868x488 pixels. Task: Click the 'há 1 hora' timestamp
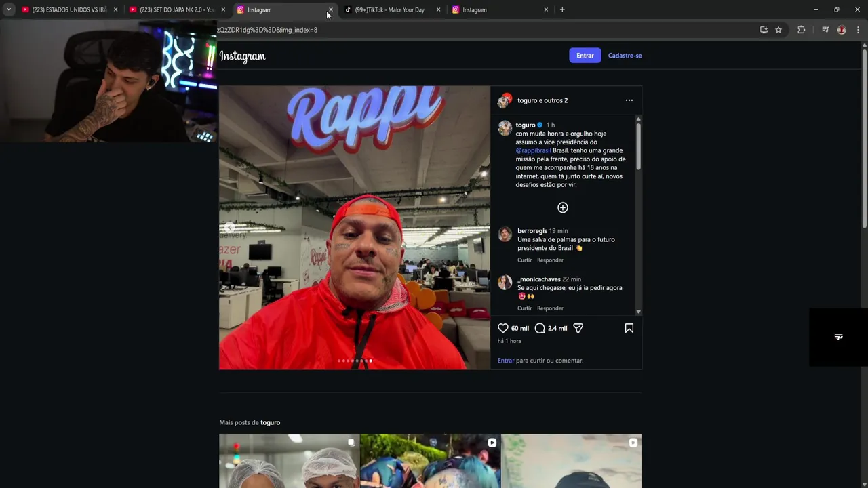tap(509, 341)
